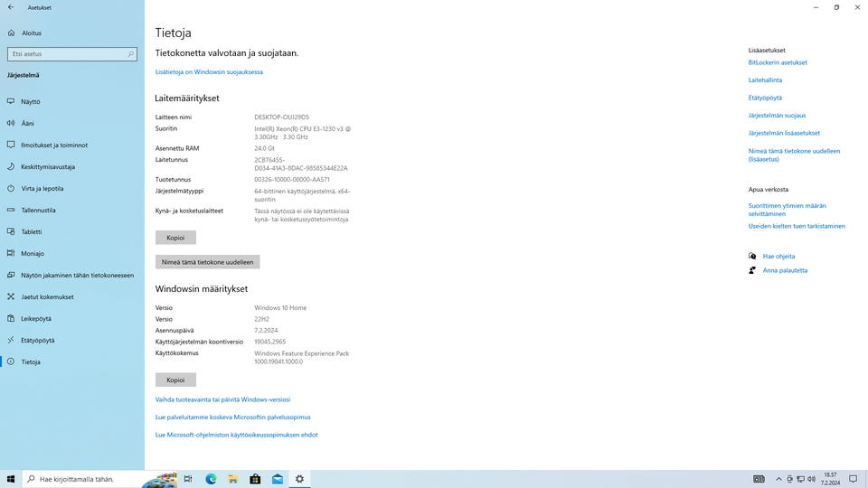Click the Moniajo icon in sidebar
Screen dimensions: 868x488
tap(11, 253)
